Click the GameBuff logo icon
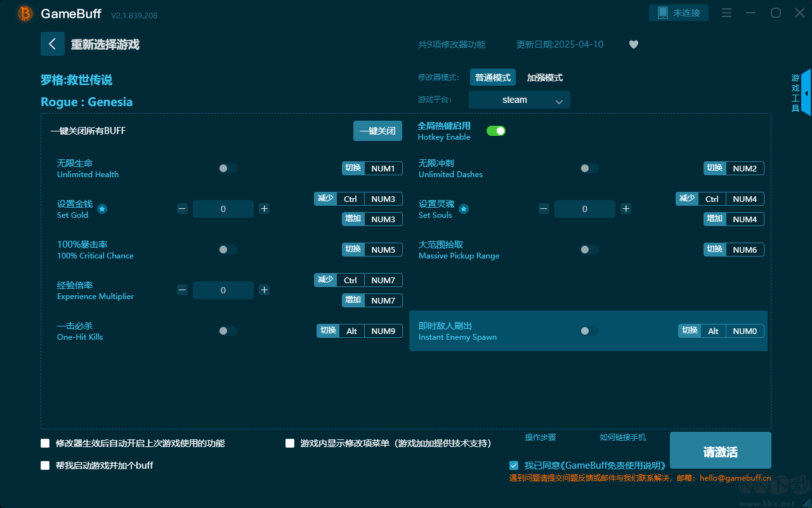The width and height of the screenshot is (812, 508). (25, 13)
